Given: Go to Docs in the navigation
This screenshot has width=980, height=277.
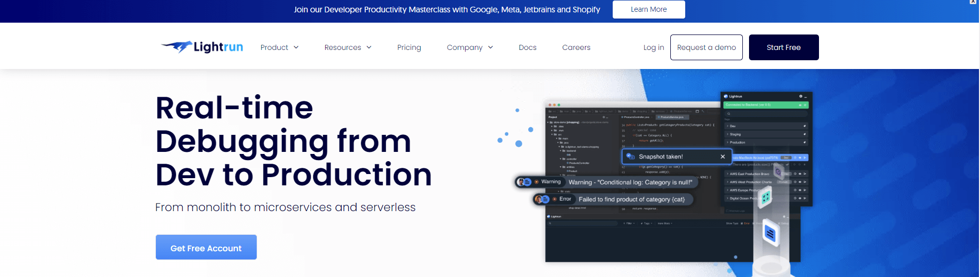Looking at the screenshot, I should click(x=527, y=47).
